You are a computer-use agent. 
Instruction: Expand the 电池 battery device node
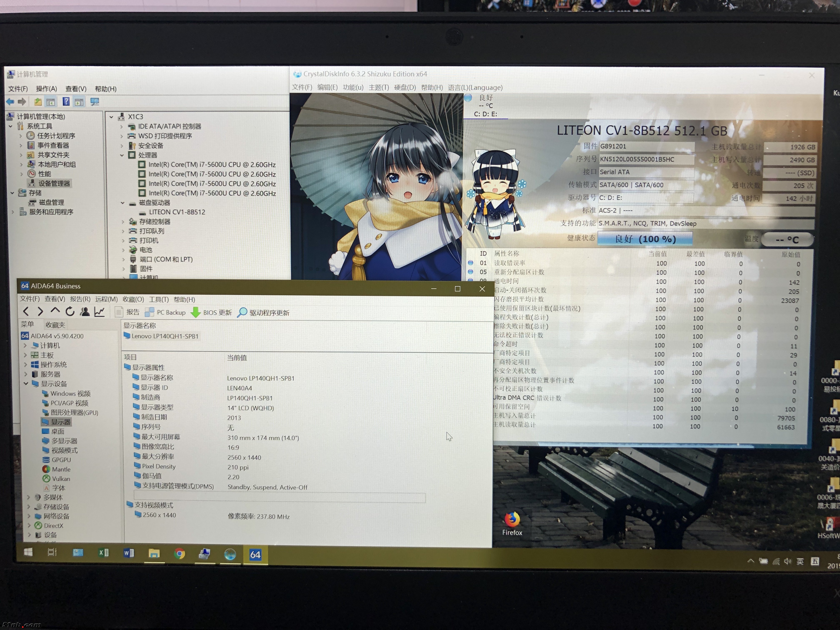123,250
